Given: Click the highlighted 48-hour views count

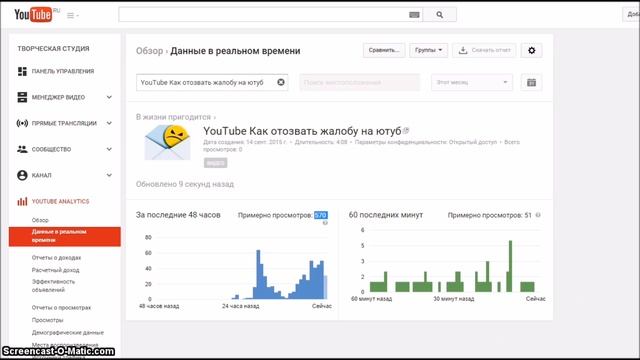Looking at the screenshot, I should 321,215.
